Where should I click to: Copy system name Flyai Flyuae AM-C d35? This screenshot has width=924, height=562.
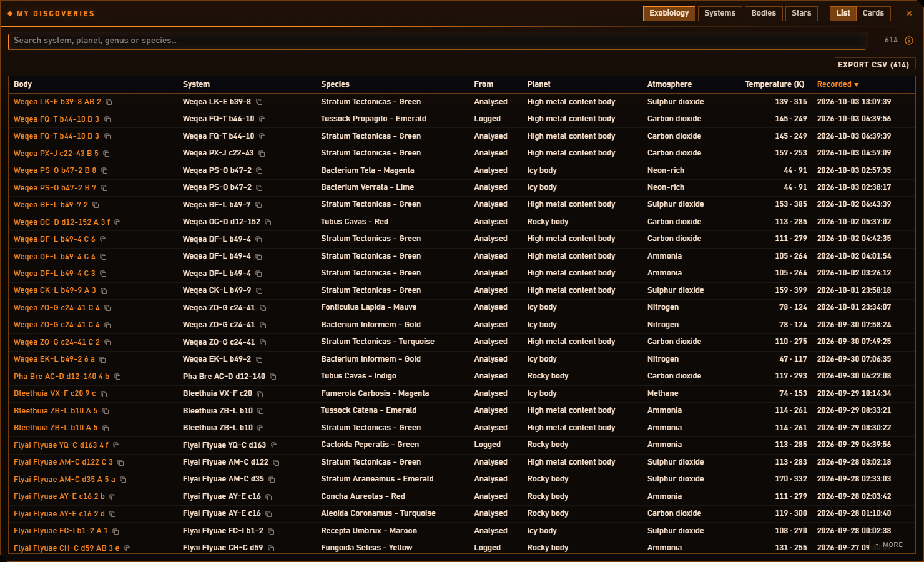(x=272, y=480)
